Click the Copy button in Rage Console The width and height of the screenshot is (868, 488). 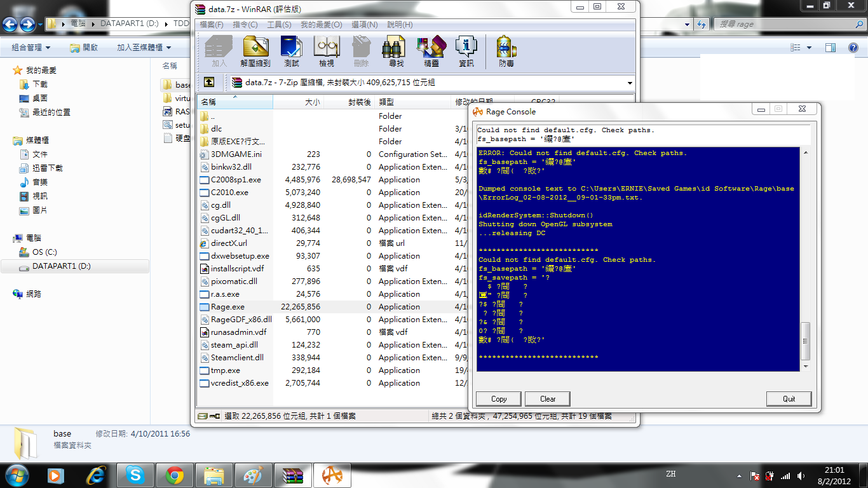[x=499, y=398]
